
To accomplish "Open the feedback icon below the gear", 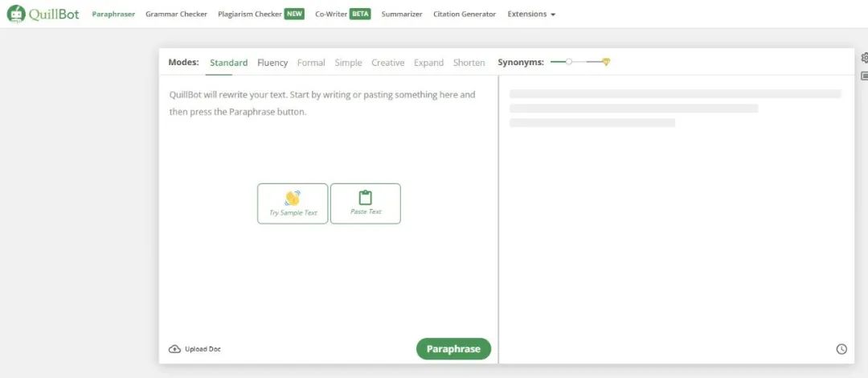I will [865, 76].
